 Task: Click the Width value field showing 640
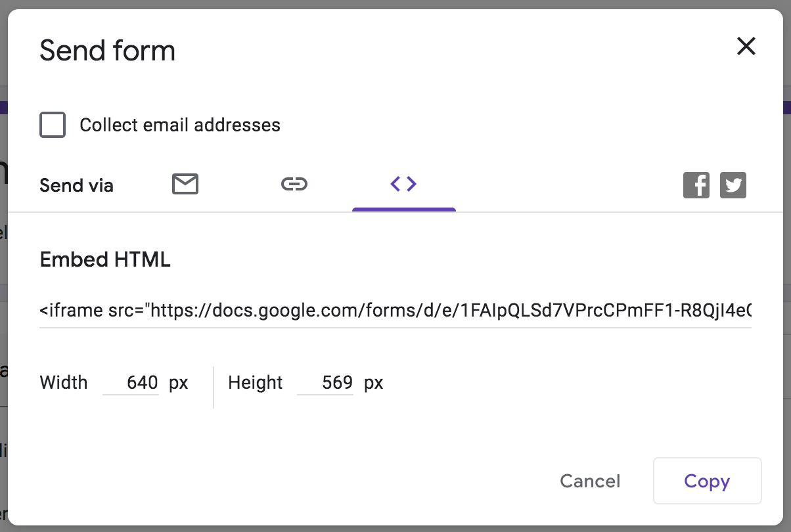pyautogui.click(x=131, y=382)
